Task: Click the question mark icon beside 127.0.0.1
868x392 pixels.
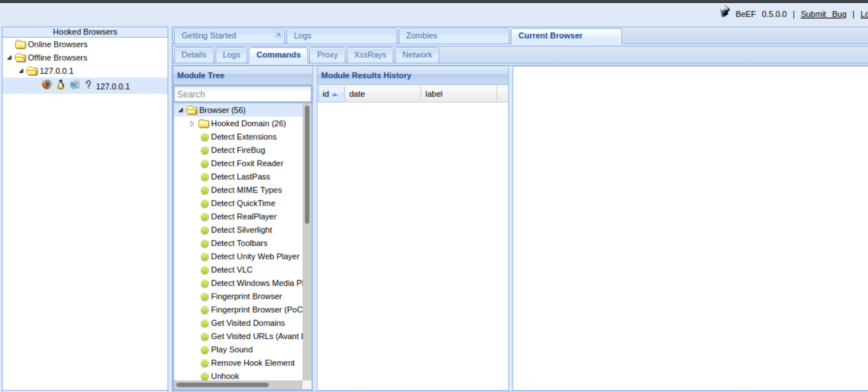Action: 88,85
